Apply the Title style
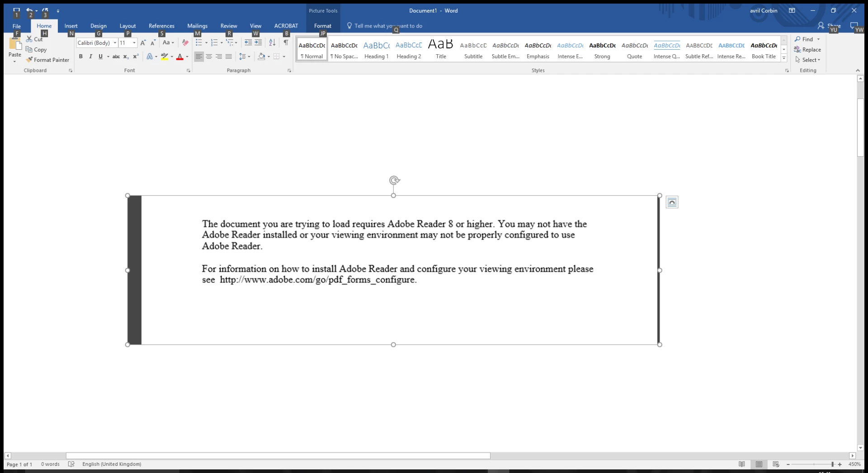The height and width of the screenshot is (473, 868). pyautogui.click(x=441, y=49)
